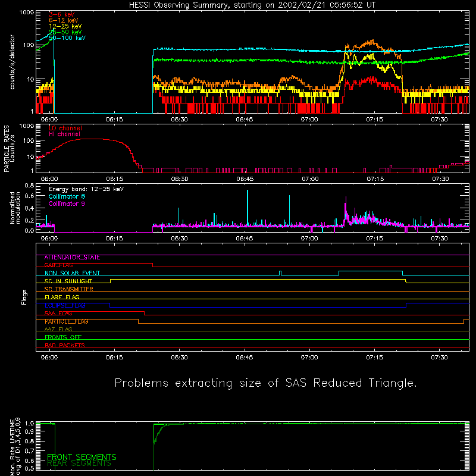
Task: Click 06:30 tick under the particle rates plot
Action: click(x=180, y=179)
